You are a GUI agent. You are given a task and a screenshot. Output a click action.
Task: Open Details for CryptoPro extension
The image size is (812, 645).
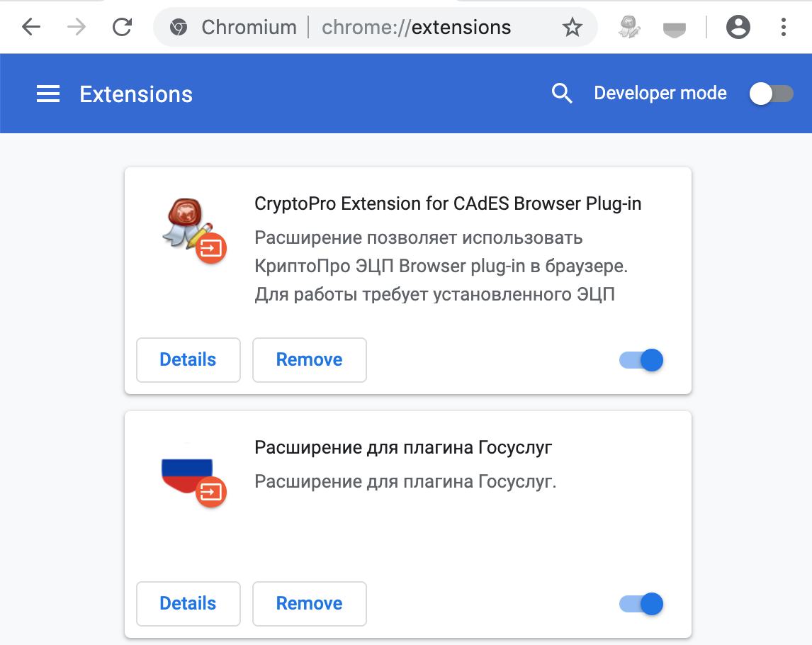[188, 360]
